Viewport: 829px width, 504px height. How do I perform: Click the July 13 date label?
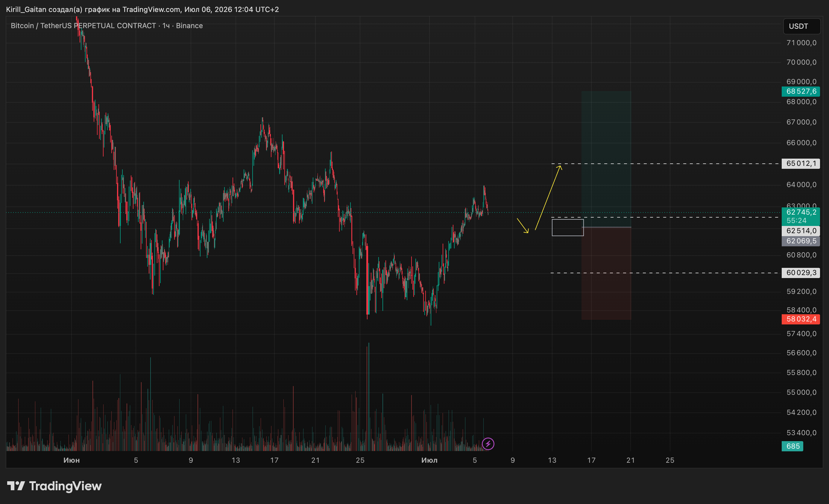(x=552, y=461)
